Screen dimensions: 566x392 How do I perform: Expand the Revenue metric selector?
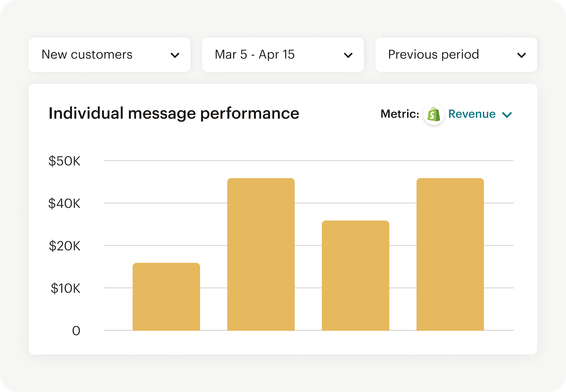coord(472,114)
